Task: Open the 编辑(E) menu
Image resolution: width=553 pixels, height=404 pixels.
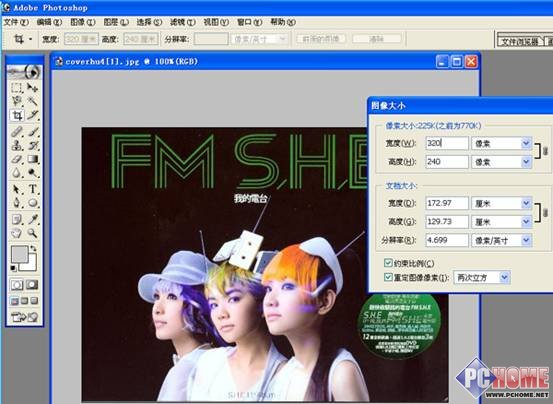Action: [49, 22]
